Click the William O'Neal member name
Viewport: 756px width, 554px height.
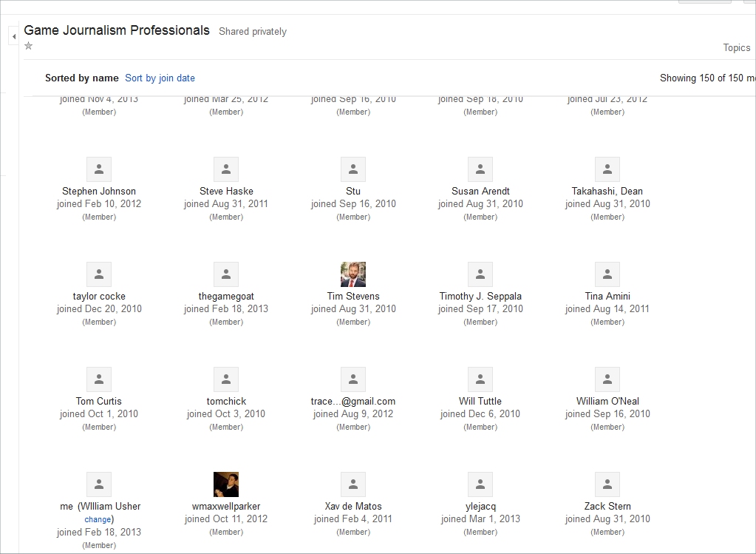click(607, 401)
